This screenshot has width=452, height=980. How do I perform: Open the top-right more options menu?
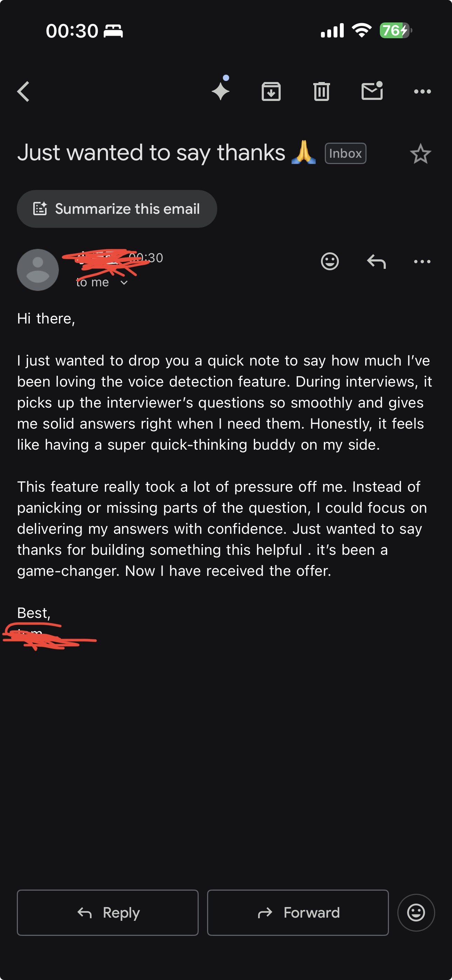422,91
